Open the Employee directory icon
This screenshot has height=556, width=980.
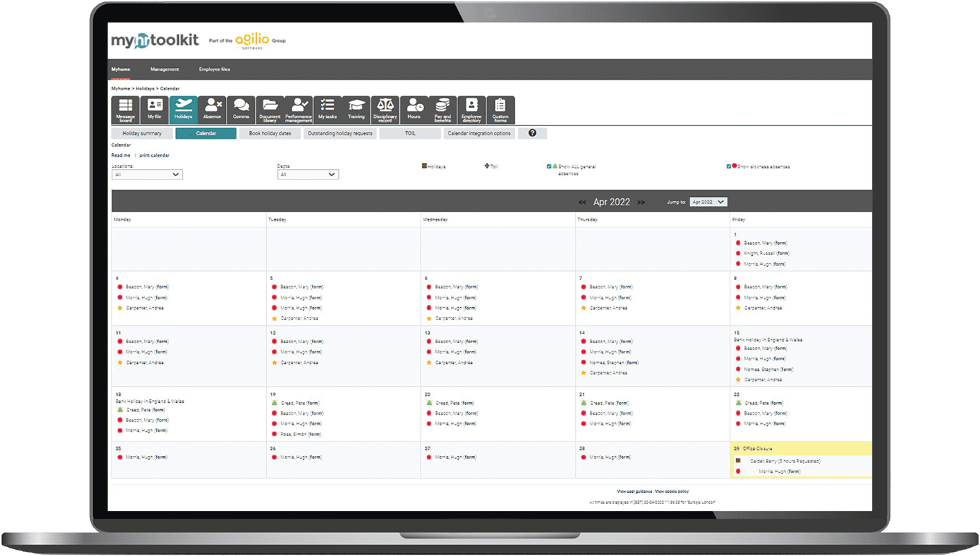click(x=471, y=109)
